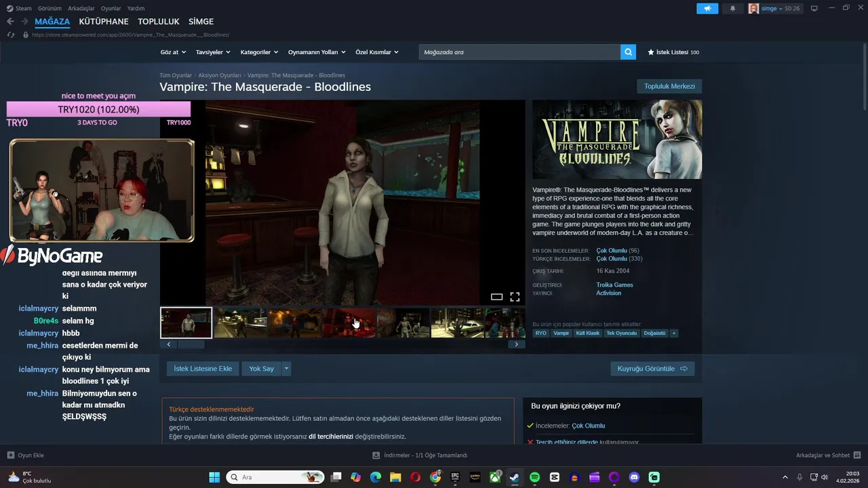Open Activision publisher link
The image size is (868, 488).
pos(608,293)
